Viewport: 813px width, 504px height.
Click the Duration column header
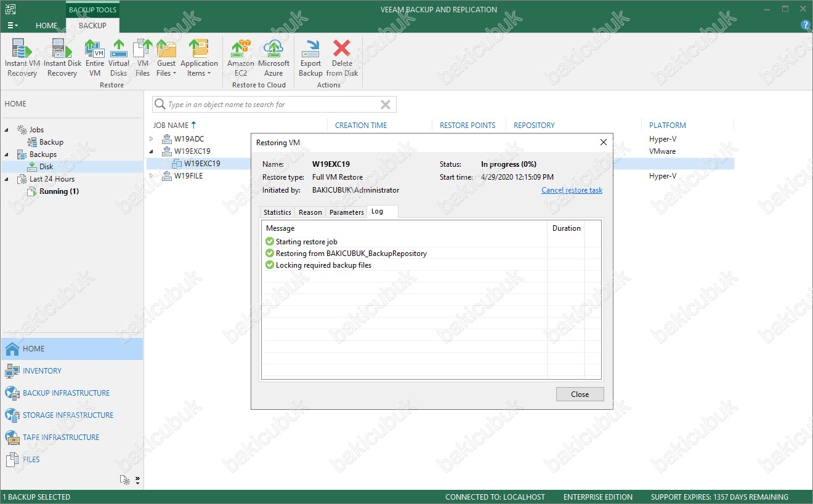566,228
